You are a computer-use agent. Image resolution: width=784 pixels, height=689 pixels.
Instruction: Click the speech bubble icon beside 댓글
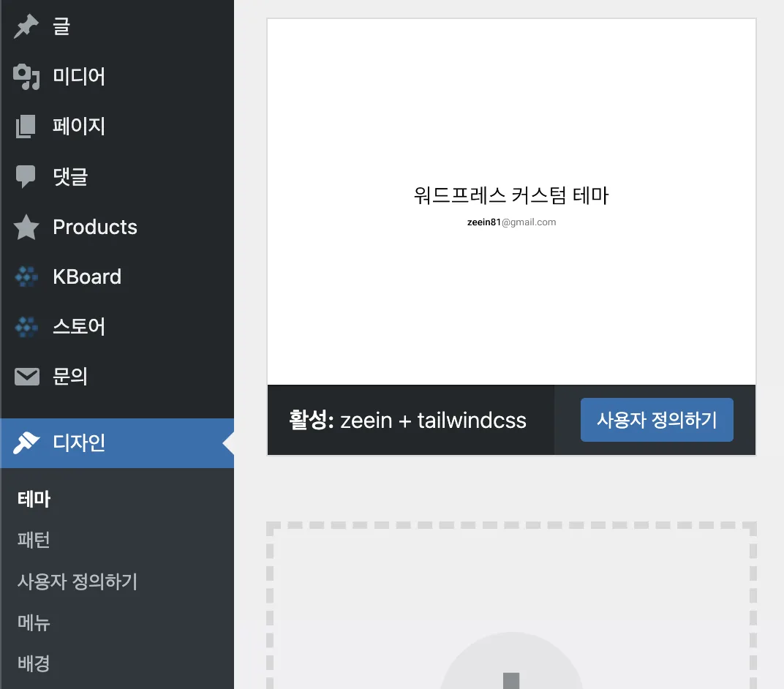coord(26,176)
